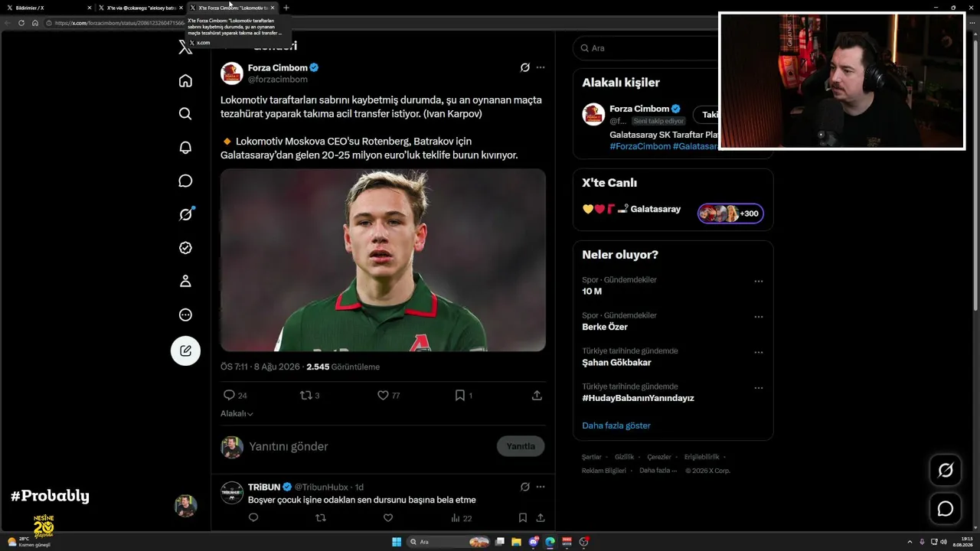Open the #ForzaCimbom hashtag link

[x=640, y=146]
